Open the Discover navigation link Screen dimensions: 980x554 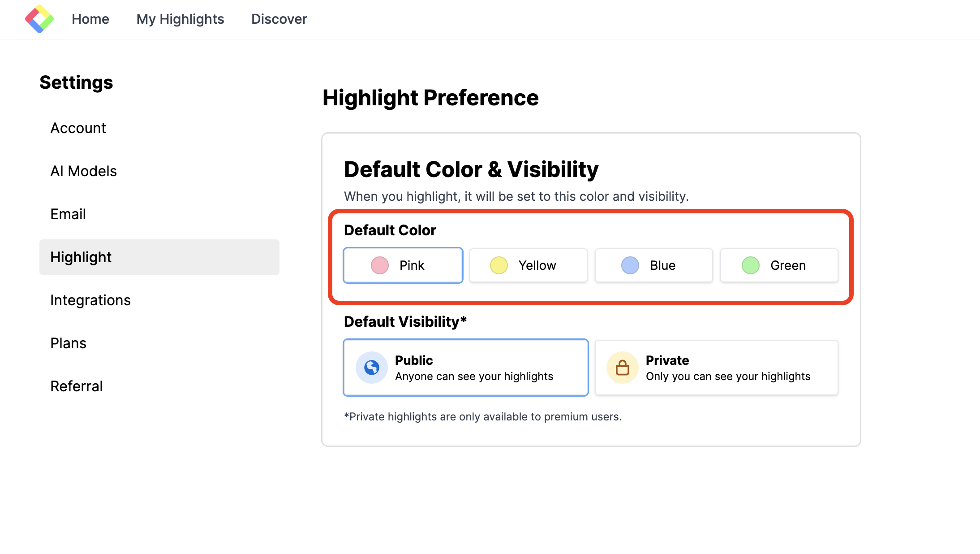coord(279,19)
